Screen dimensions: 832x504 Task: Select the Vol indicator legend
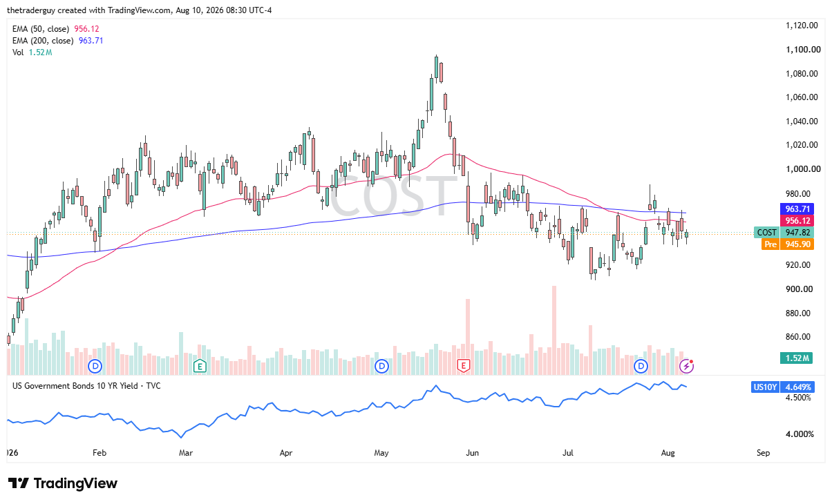(x=32, y=52)
